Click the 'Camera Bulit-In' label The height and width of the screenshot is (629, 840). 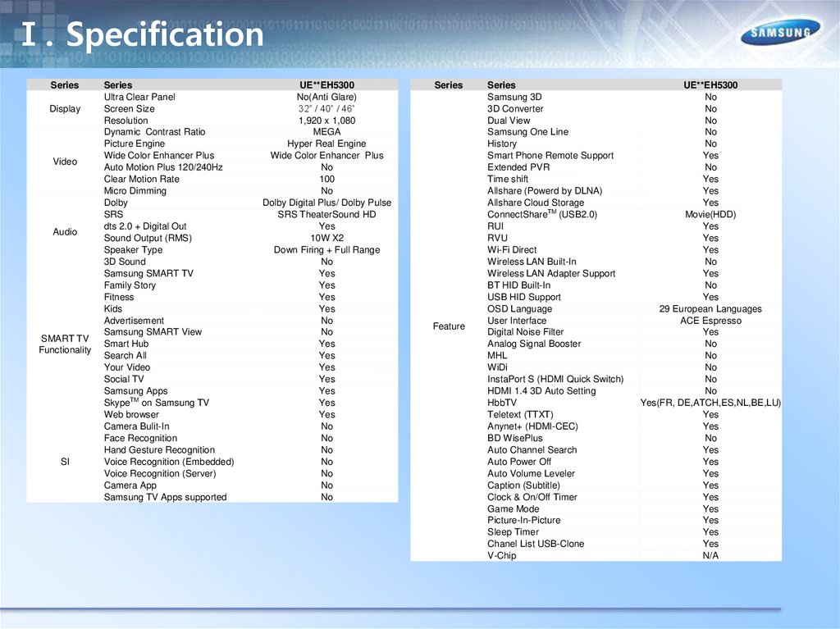136,426
